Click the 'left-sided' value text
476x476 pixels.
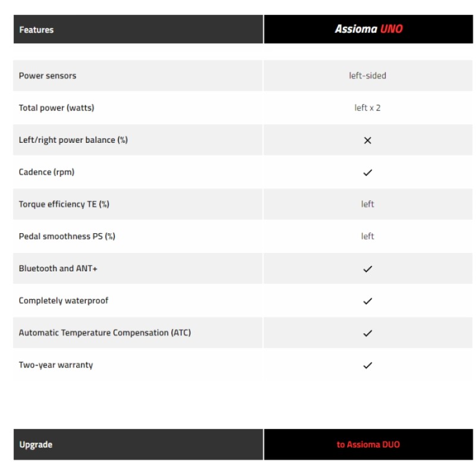367,76
